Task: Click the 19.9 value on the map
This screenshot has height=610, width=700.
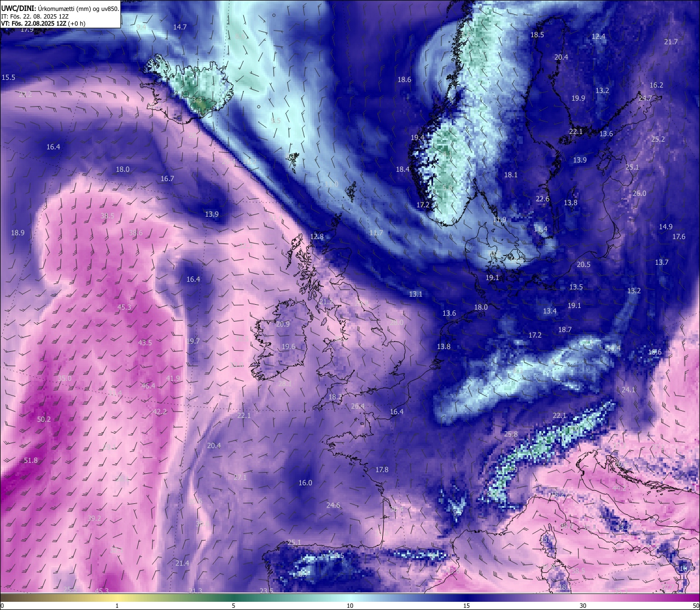Action: tap(578, 98)
